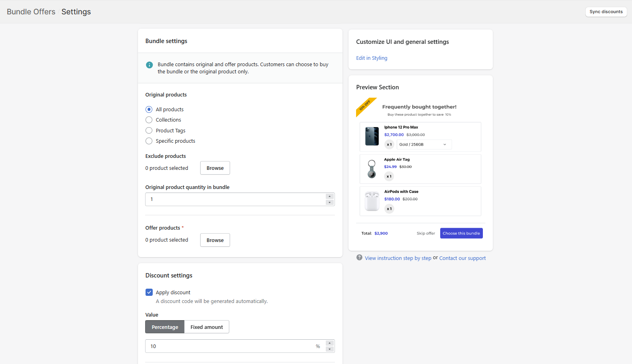Click the x1 quantity badge for iPhone
The height and width of the screenshot is (364, 632).
click(389, 144)
